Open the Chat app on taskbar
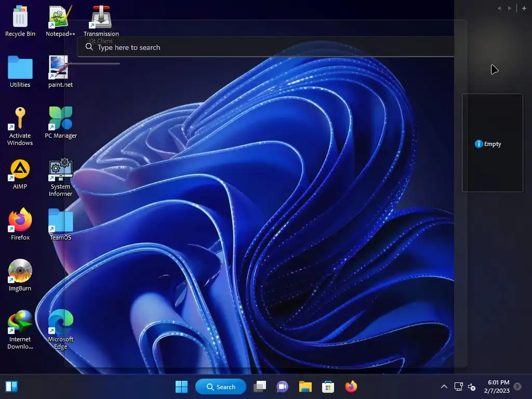 [282, 387]
